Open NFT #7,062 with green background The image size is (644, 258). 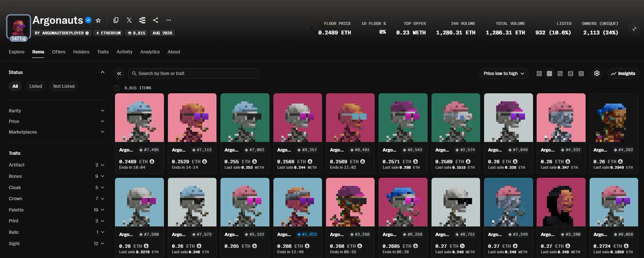(245, 133)
